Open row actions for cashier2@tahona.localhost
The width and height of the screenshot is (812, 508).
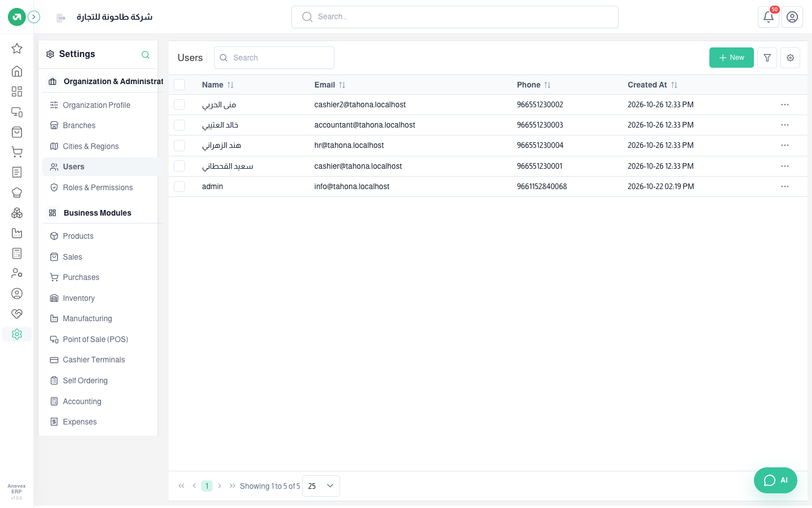click(785, 104)
